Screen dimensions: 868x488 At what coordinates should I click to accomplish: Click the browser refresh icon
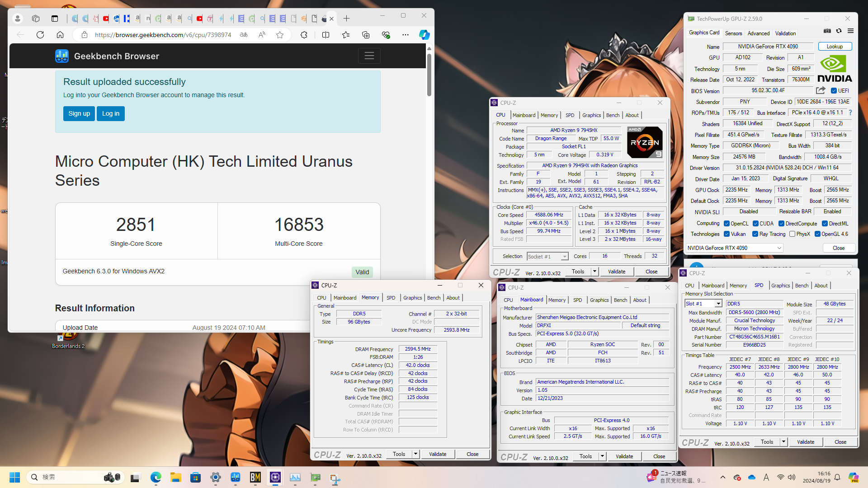[x=40, y=35]
